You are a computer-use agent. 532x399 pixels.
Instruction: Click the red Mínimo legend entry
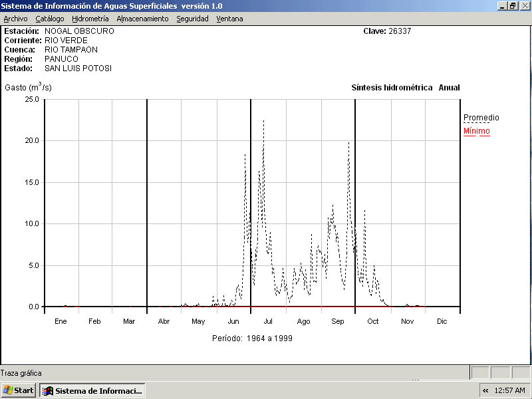click(x=476, y=131)
